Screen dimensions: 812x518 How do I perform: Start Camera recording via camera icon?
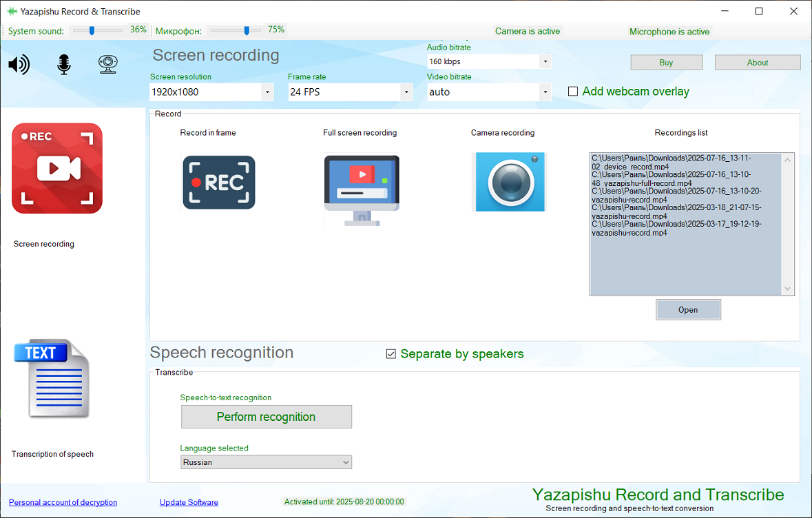509,182
